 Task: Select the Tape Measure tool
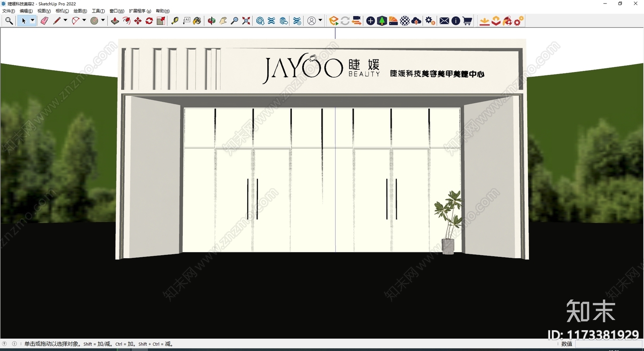click(175, 21)
